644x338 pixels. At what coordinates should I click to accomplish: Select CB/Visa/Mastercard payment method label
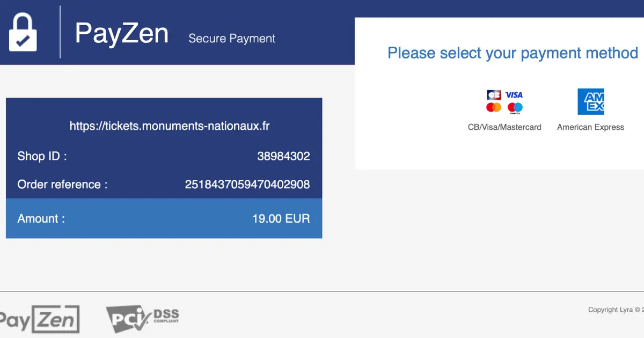tap(504, 127)
